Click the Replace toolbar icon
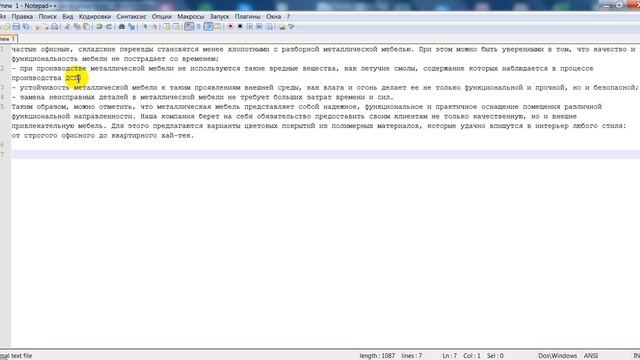The width and height of the screenshot is (640, 360). [131, 27]
